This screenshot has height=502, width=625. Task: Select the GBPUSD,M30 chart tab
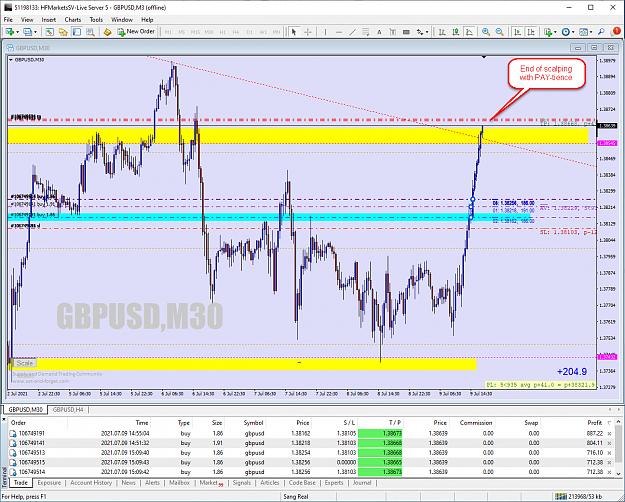[x=25, y=409]
